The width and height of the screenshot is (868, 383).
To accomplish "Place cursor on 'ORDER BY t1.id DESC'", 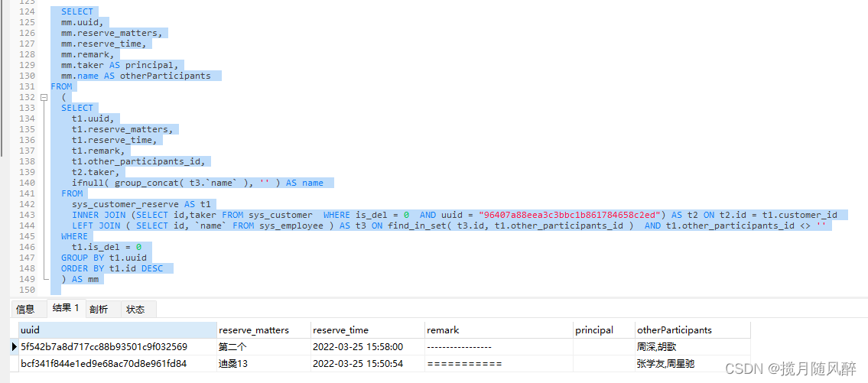I will pyautogui.click(x=112, y=268).
